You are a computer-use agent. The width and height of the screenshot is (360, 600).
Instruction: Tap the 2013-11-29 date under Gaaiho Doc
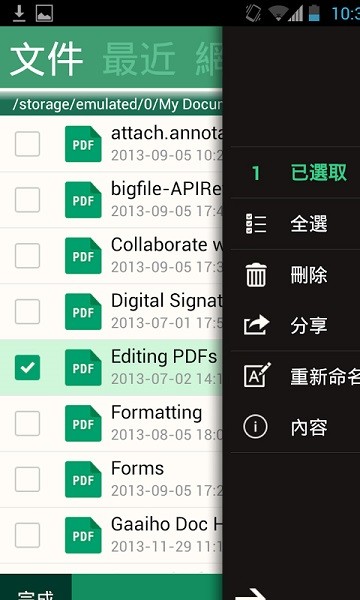click(167, 547)
